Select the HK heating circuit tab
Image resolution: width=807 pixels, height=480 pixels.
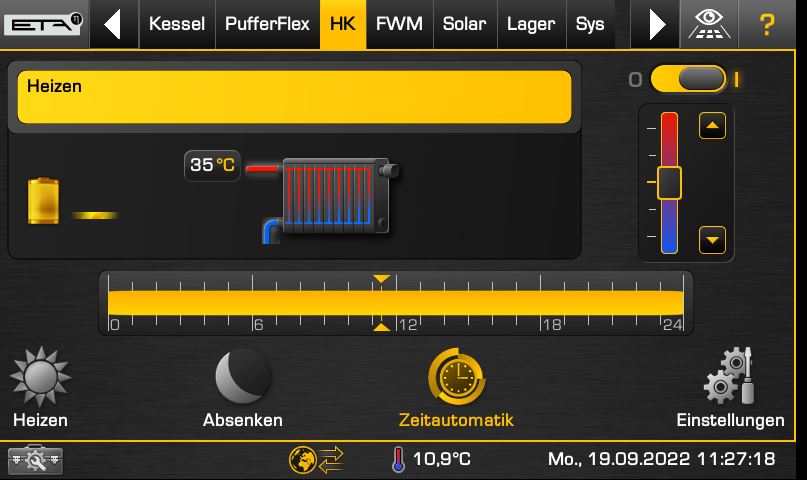[343, 24]
